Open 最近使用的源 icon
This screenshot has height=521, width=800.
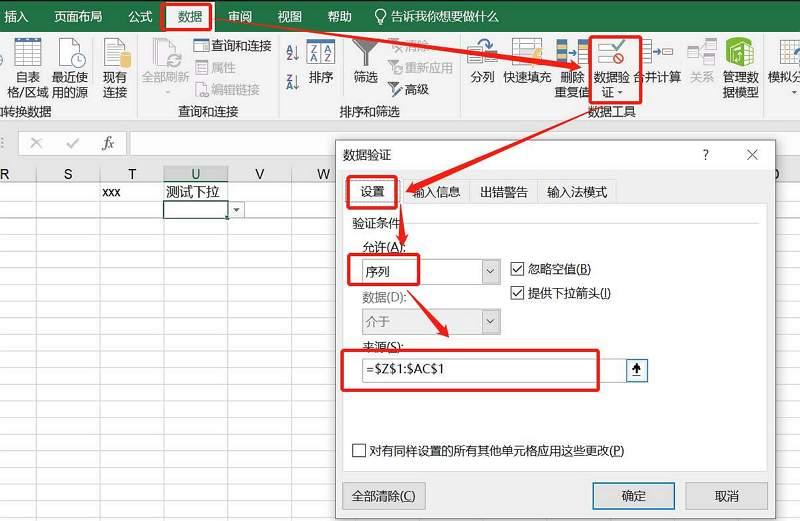tap(70, 67)
